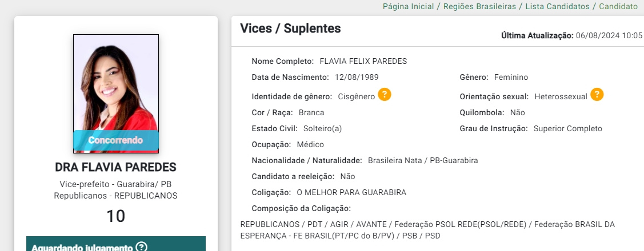Viewport: 644px width, 251px height.
Task: Click the Composição da Coligação party list
Action: [427, 230]
